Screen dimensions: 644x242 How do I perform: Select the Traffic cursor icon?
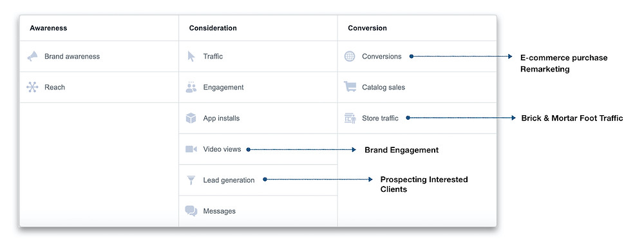[x=191, y=56]
